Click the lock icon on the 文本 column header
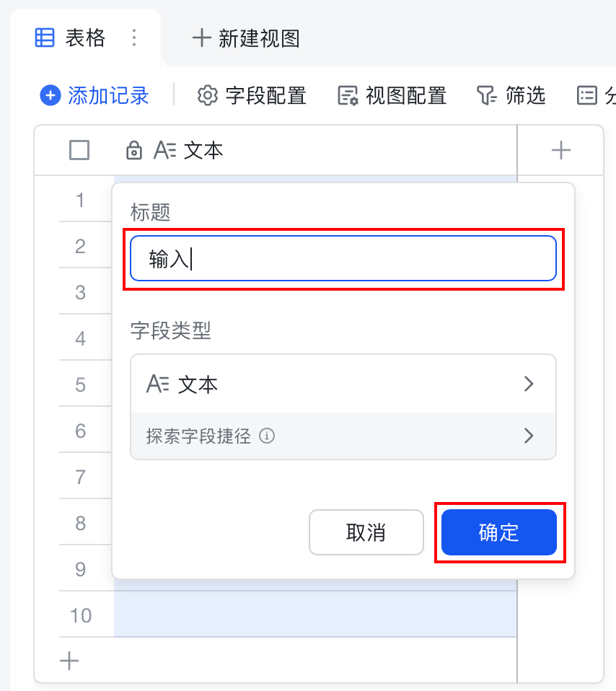The image size is (616, 691). [134, 151]
